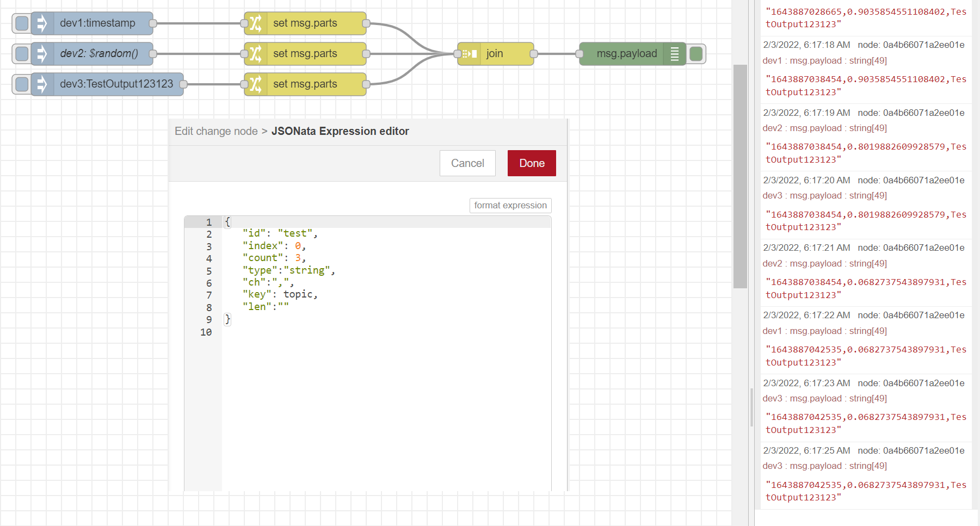Trigger the dev3:TestOutput123123 inject button

22,84
